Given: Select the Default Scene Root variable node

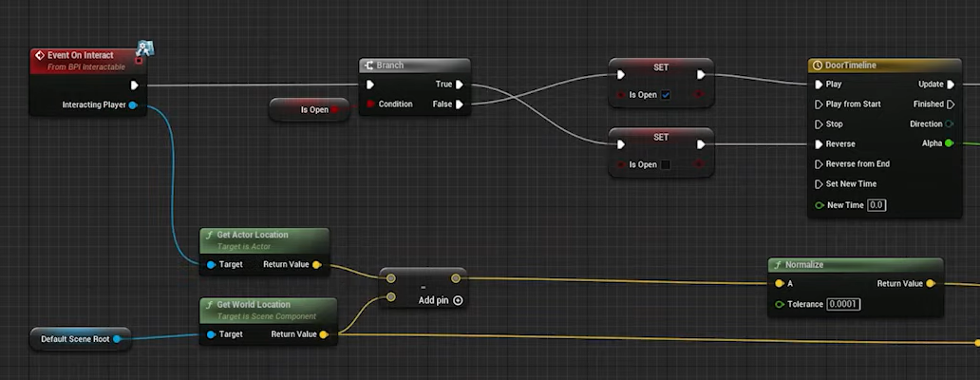Looking at the screenshot, I should tap(80, 339).
